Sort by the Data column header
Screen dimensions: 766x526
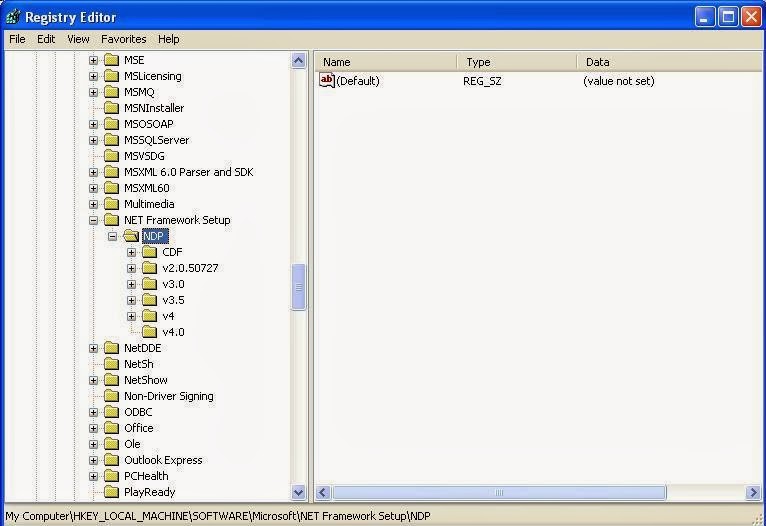(x=670, y=62)
